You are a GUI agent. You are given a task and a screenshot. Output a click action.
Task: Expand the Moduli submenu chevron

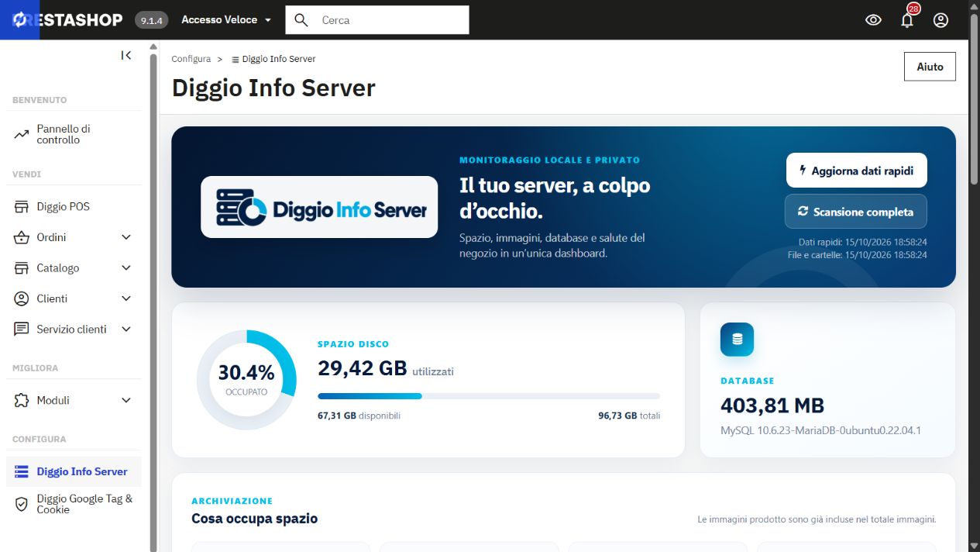coord(127,401)
